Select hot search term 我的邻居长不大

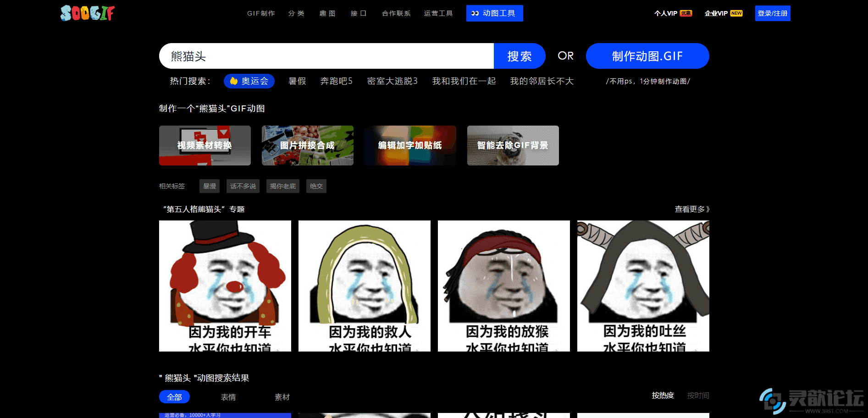coord(542,81)
